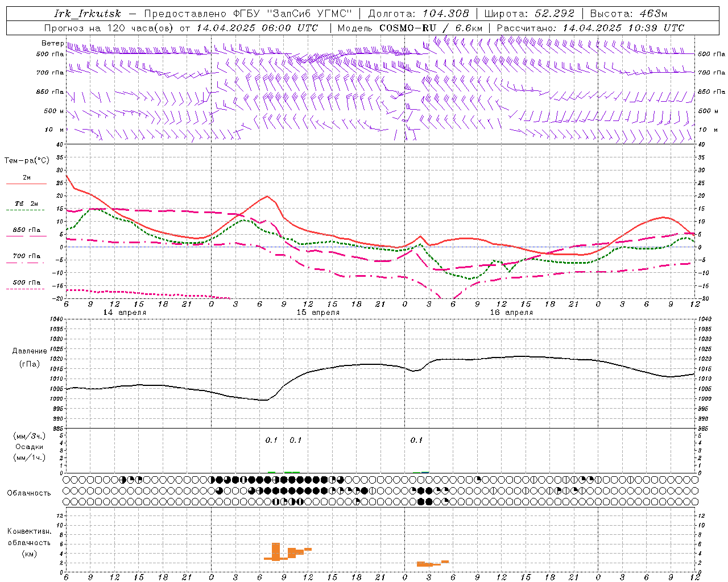
Task: Click the 2м temperature legend entry
Action: [26, 177]
